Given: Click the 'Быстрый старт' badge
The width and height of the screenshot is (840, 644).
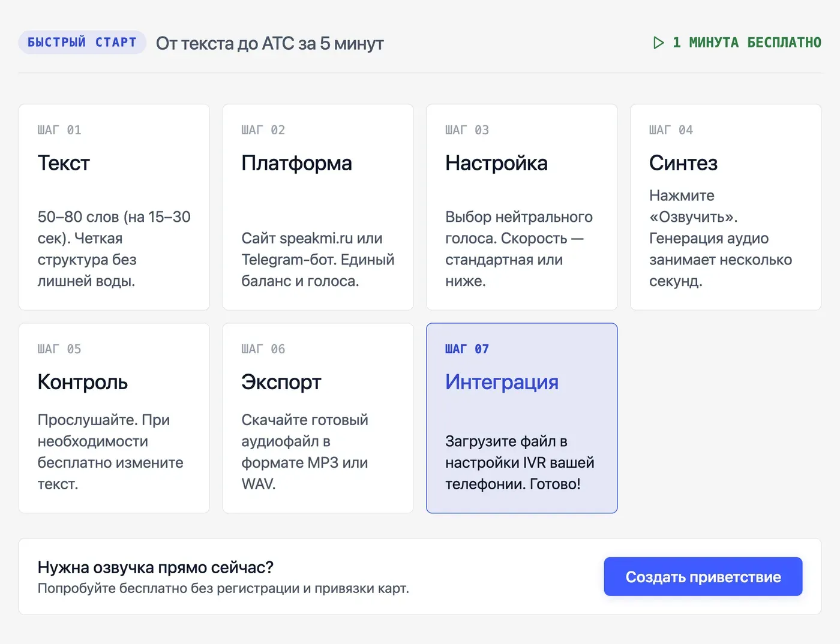Looking at the screenshot, I should point(82,43).
